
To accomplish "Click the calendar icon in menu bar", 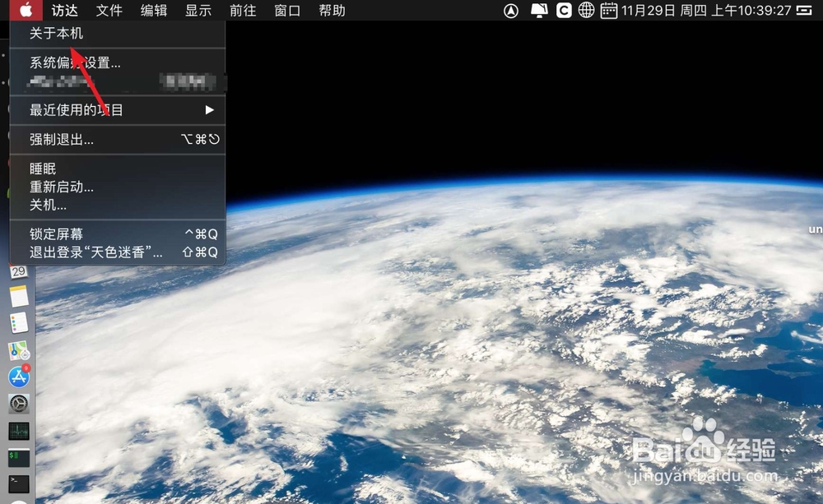I will click(609, 10).
